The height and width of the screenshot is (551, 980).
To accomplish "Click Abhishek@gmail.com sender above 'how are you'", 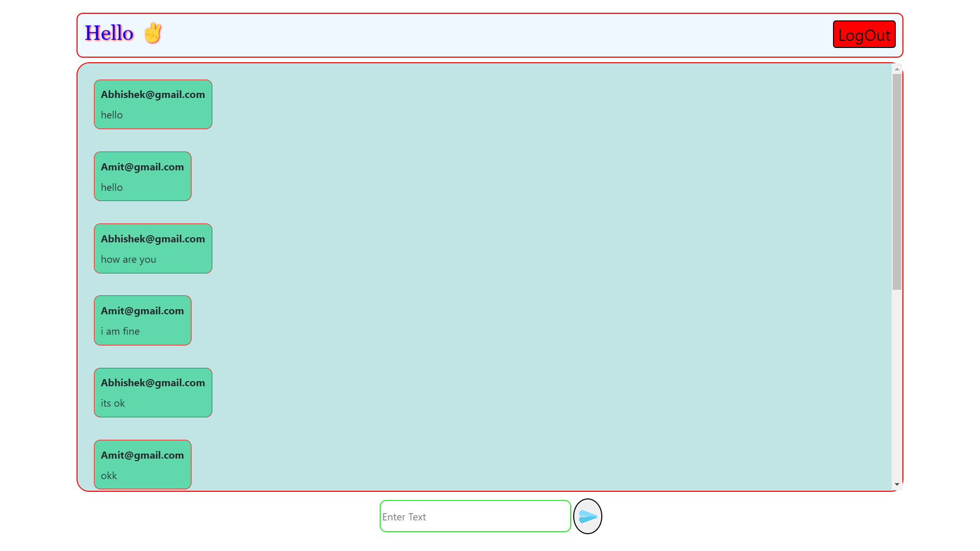I will (x=153, y=239).
